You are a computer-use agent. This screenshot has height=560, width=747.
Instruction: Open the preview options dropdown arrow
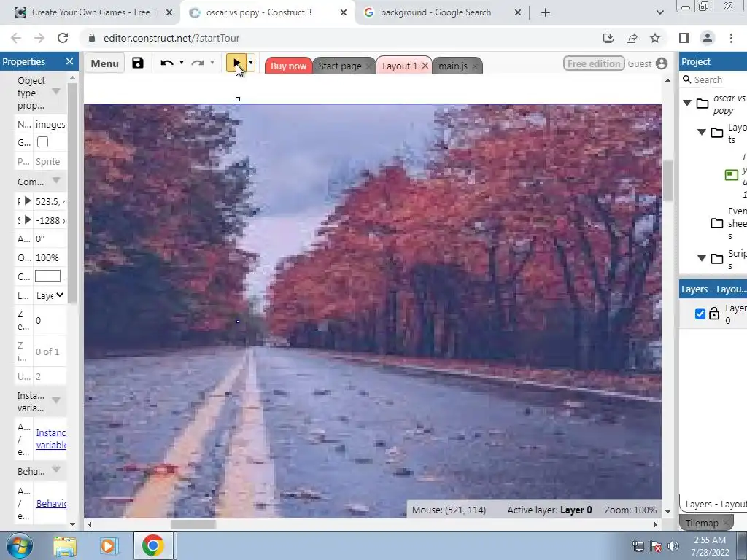[251, 63]
